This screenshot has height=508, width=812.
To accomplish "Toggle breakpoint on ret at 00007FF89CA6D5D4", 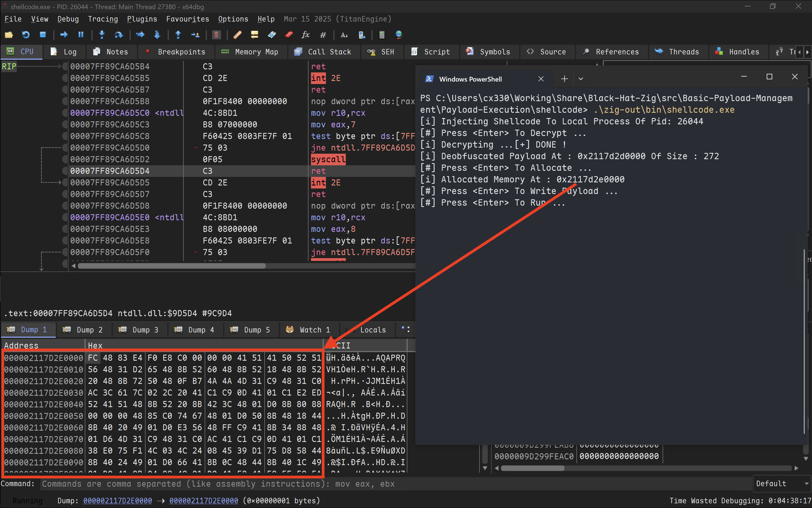I will tap(65, 171).
